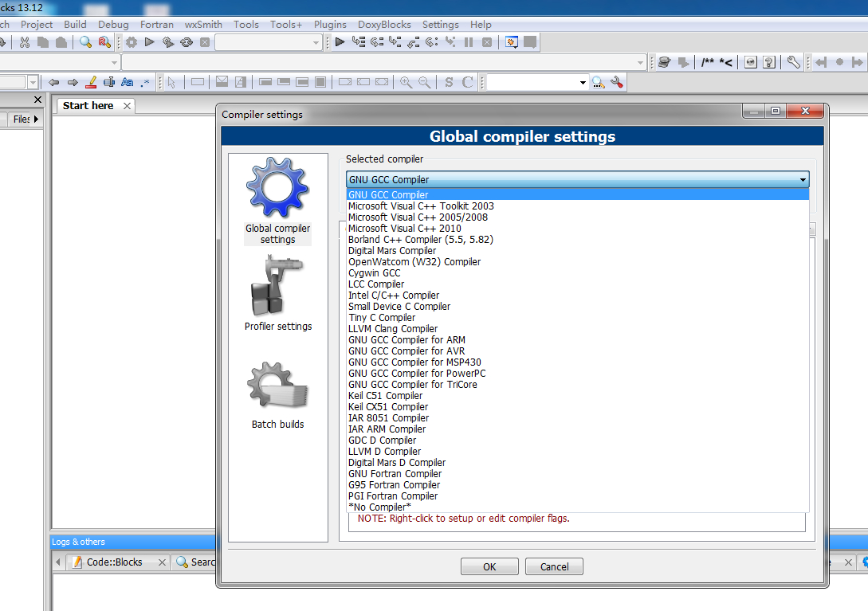Click the Rebuild toolbar icon
The image size is (868, 611).
[x=187, y=42]
